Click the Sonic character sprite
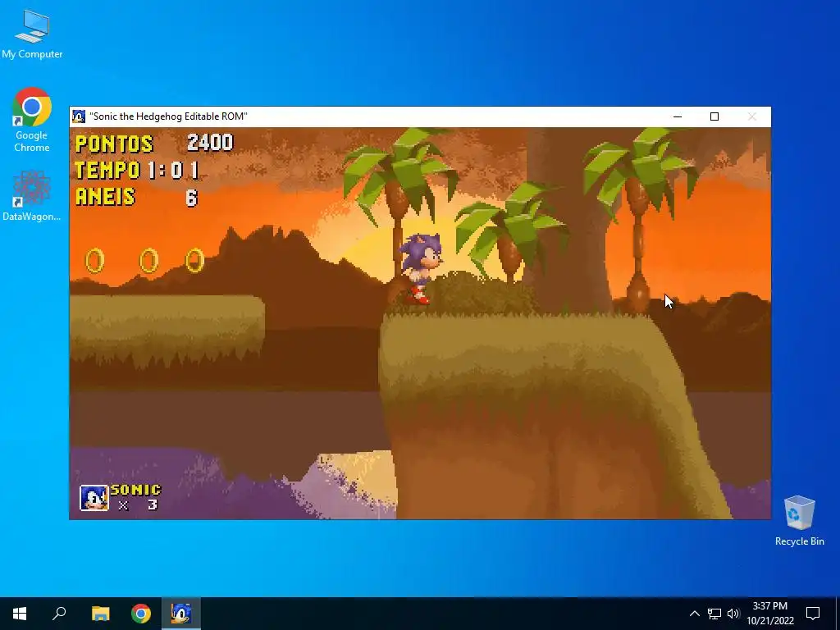 [421, 269]
